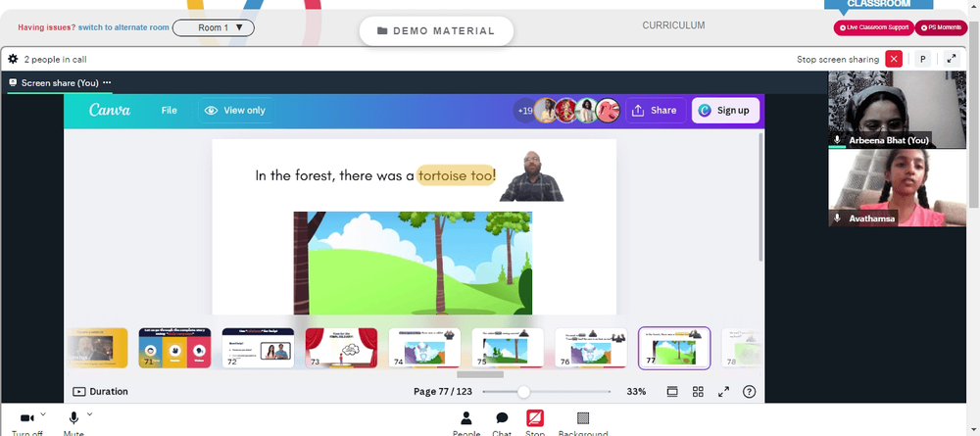This screenshot has height=436, width=980.
Task: Open the Canva File menu
Action: 169,110
